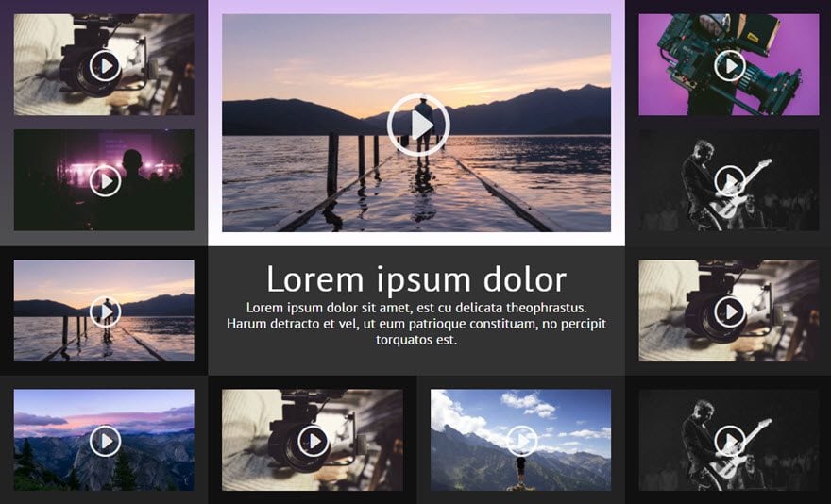Image resolution: width=831 pixels, height=504 pixels.
Task: Play the large featured lake pier video
Action: point(418,126)
